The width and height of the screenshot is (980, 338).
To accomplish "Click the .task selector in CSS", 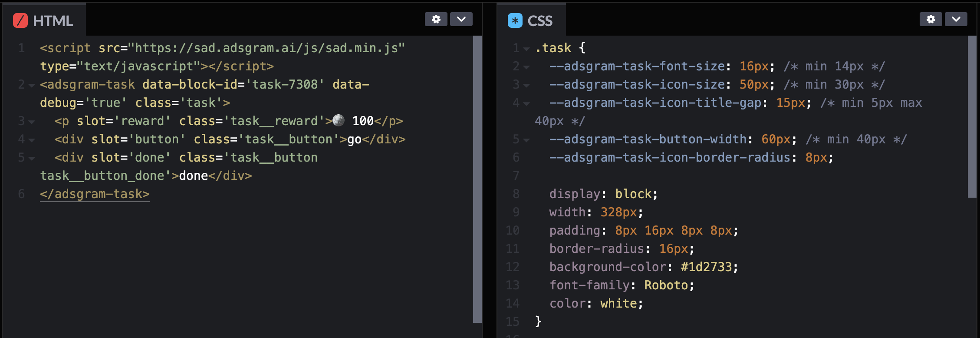I will [553, 48].
